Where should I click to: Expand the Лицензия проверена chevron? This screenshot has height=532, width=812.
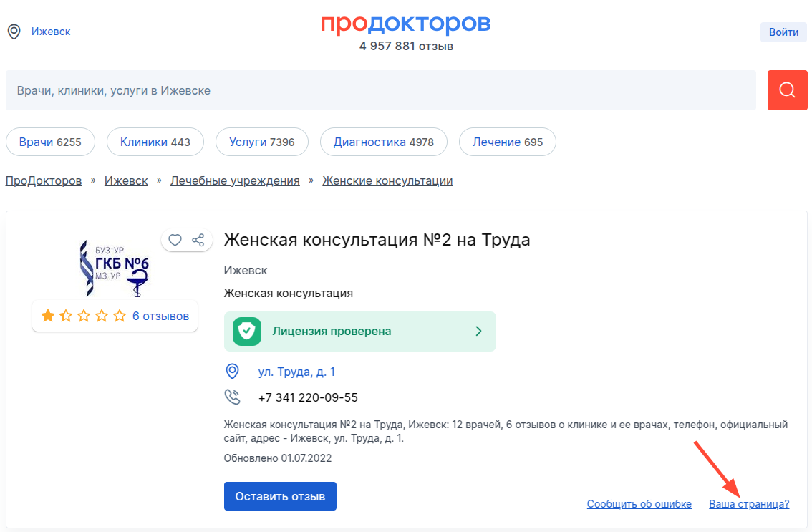point(478,331)
